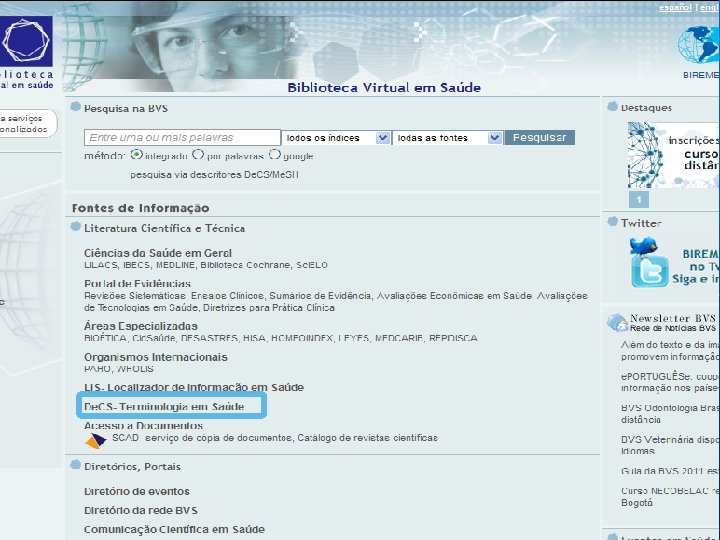Click the Rede de Notícias BVS heading
720x540 pixels.
tap(673, 328)
